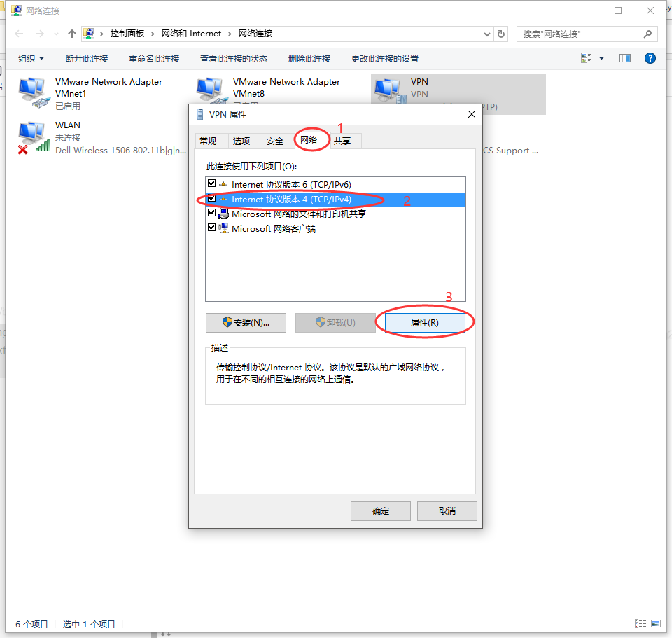672x638 pixels.
Task: Click the VPN properties dialog title icon
Action: [x=199, y=114]
